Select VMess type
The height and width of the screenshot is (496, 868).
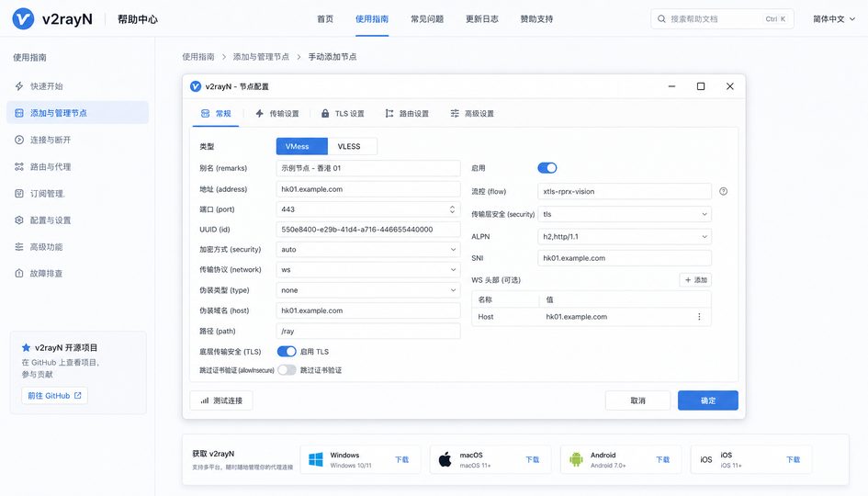tap(301, 146)
